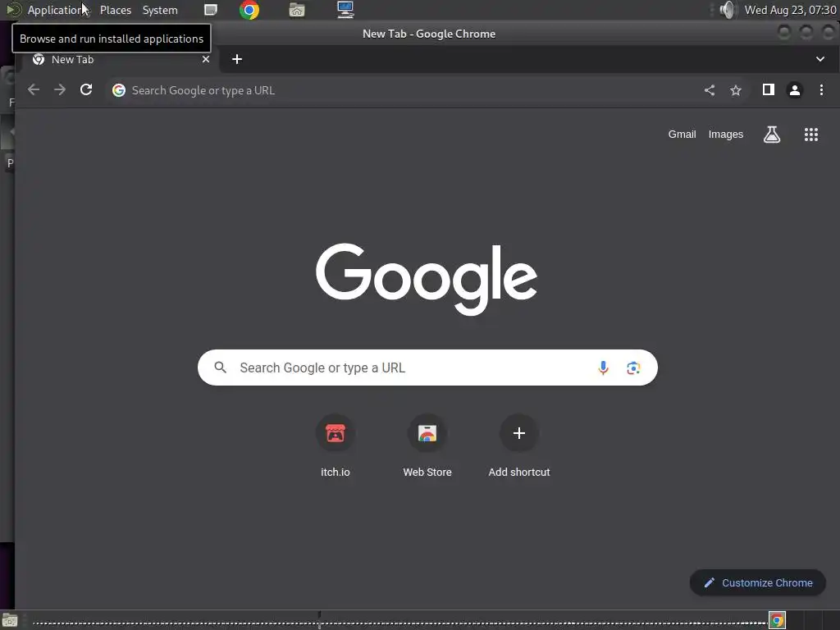Open the Chrome profile avatar

tap(794, 90)
